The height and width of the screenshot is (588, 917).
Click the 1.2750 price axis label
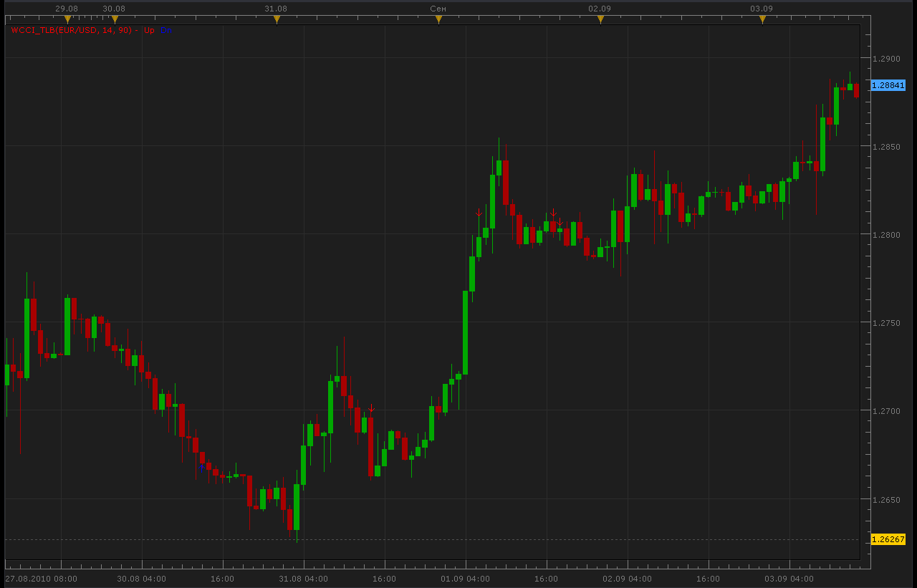coord(885,323)
